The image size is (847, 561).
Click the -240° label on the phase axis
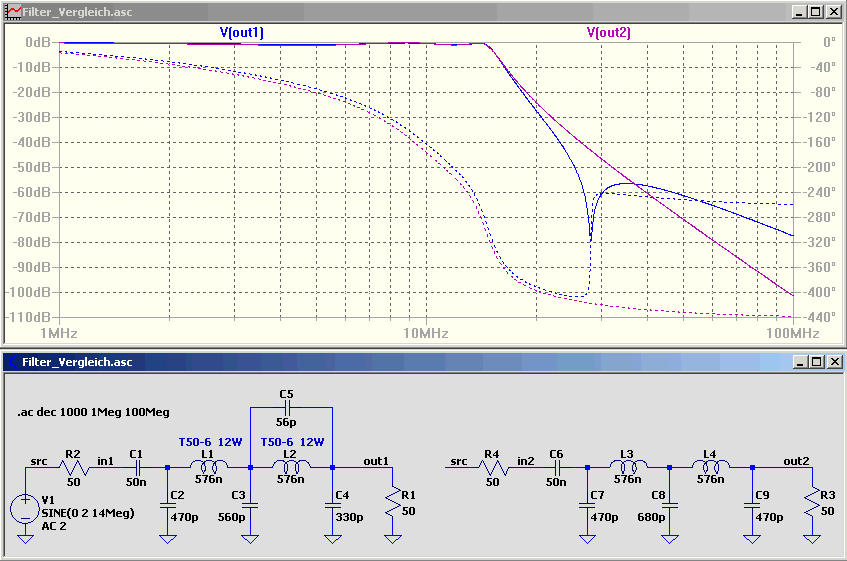[818, 192]
